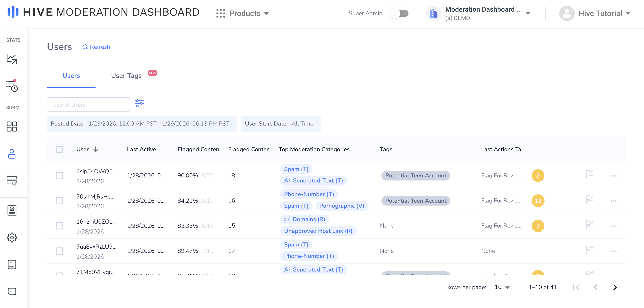Open the submissions grid sidebar icon

(12, 126)
